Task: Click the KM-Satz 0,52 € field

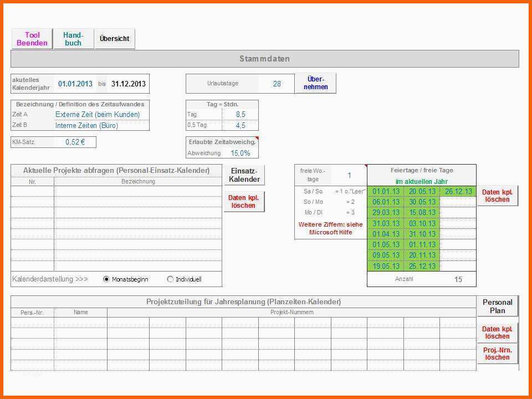Action: 75,142
